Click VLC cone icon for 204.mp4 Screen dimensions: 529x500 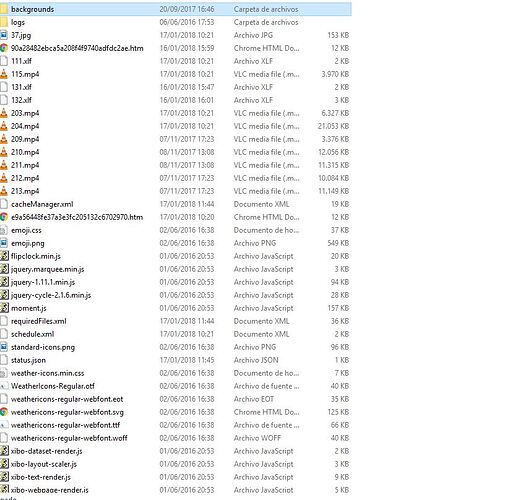(4, 126)
